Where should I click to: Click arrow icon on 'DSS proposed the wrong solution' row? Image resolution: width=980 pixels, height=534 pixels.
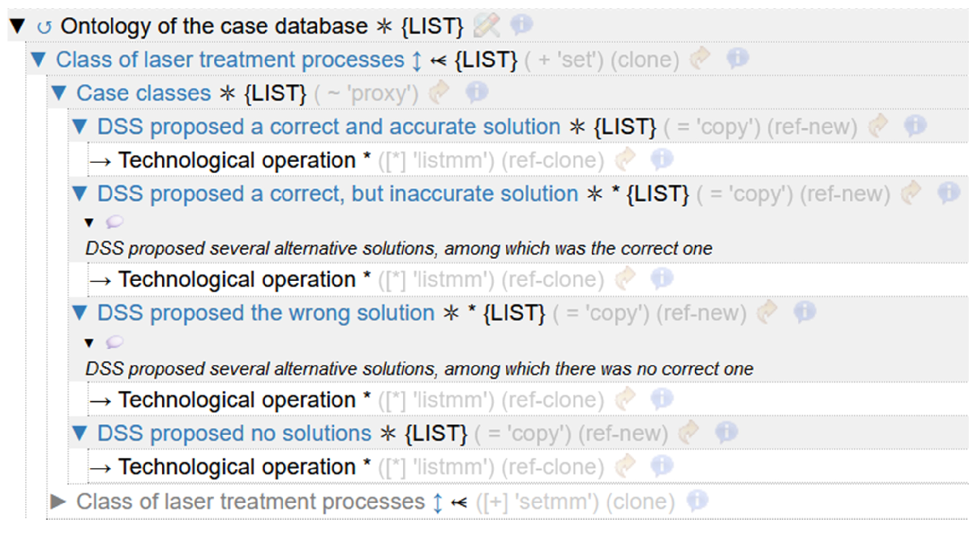[x=767, y=312]
